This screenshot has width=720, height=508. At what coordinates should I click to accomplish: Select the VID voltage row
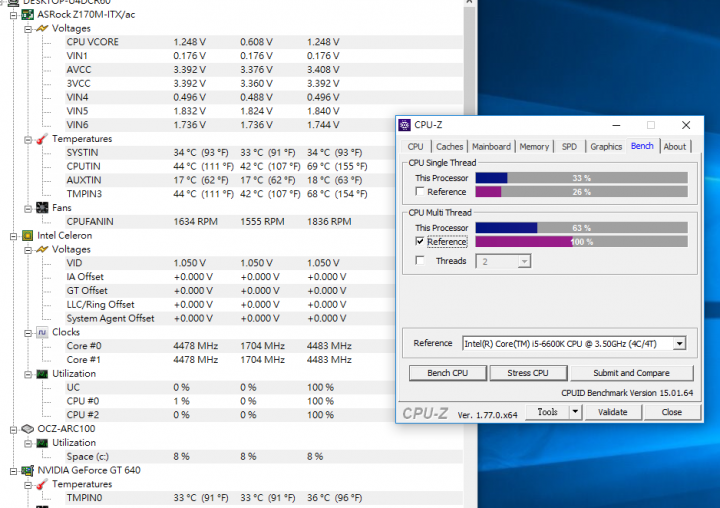coord(230,263)
